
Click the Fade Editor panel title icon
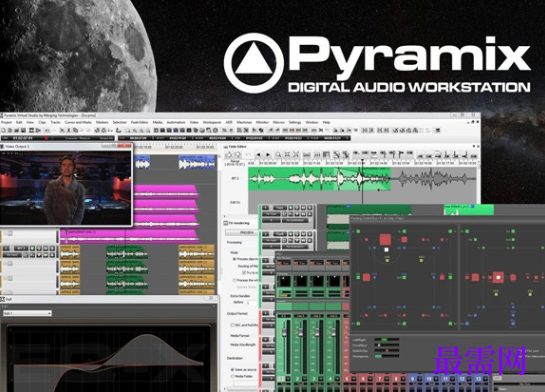pos(226,147)
